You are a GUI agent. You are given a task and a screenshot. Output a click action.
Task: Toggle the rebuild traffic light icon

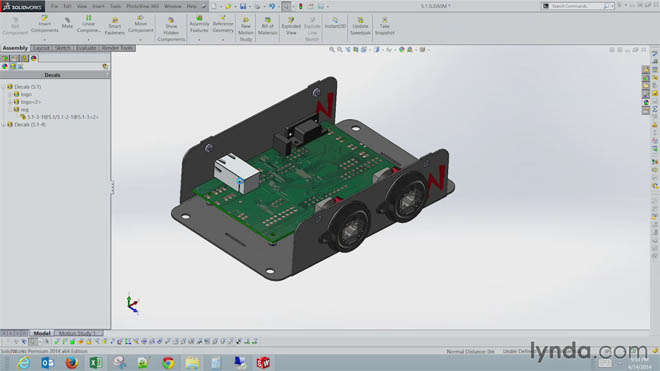click(301, 6)
